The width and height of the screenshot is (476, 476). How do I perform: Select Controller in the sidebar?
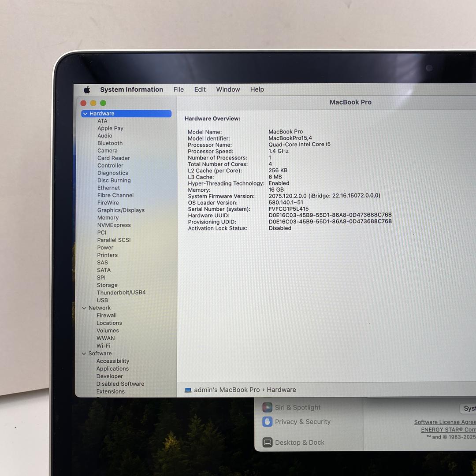pos(110,165)
